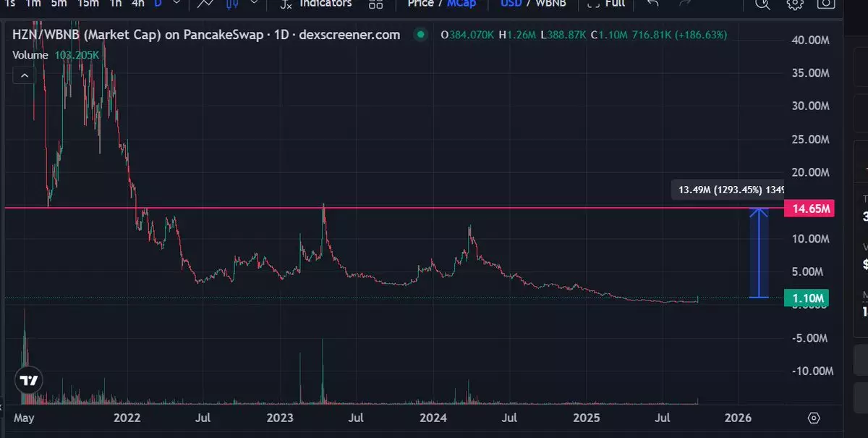Viewport: 868px width, 438px height.
Task: Click the Volume indicator legend label
Action: click(31, 55)
